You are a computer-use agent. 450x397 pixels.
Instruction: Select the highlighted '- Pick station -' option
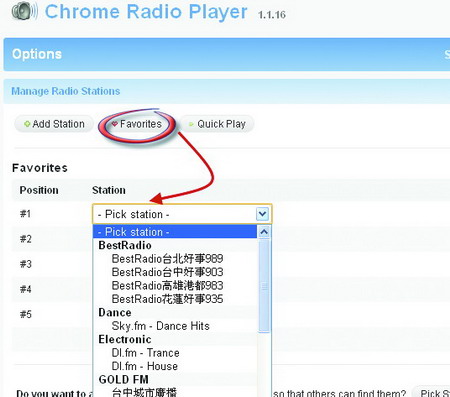175,232
